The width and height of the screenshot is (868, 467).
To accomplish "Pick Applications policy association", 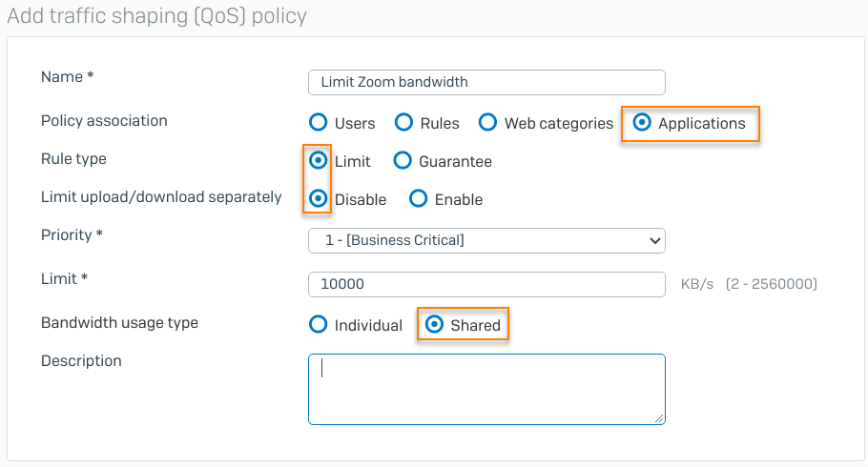I will pyautogui.click(x=643, y=123).
